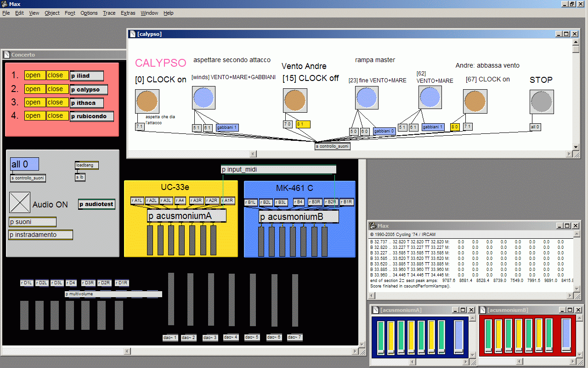588x368 pixels.
Task: Click the 'all 0' message box
Action: point(24,164)
